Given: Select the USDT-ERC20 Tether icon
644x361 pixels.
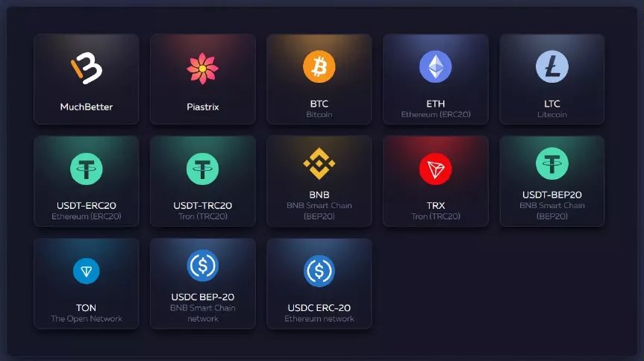Looking at the screenshot, I should 87,169.
